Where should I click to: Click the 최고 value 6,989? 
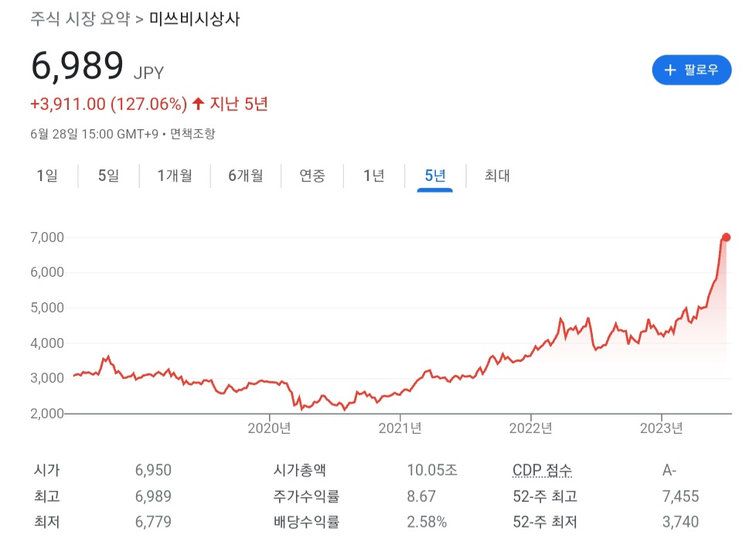click(153, 497)
